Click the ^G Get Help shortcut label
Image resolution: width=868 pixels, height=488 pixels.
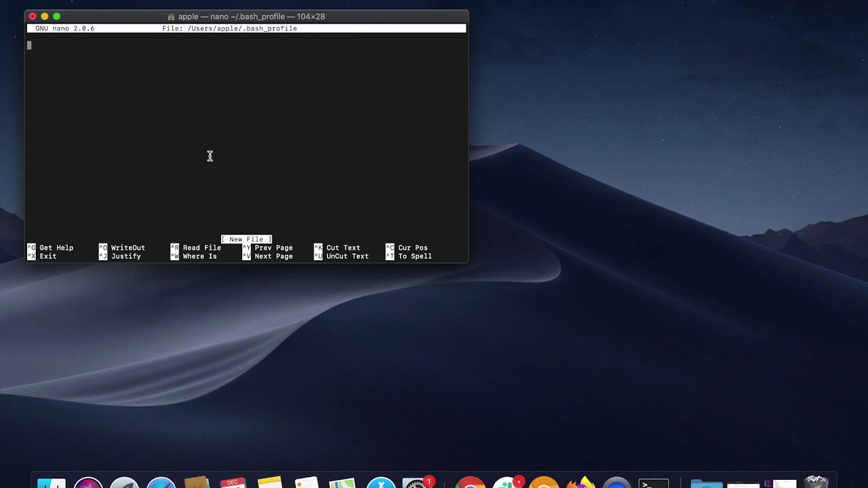[x=50, y=248]
